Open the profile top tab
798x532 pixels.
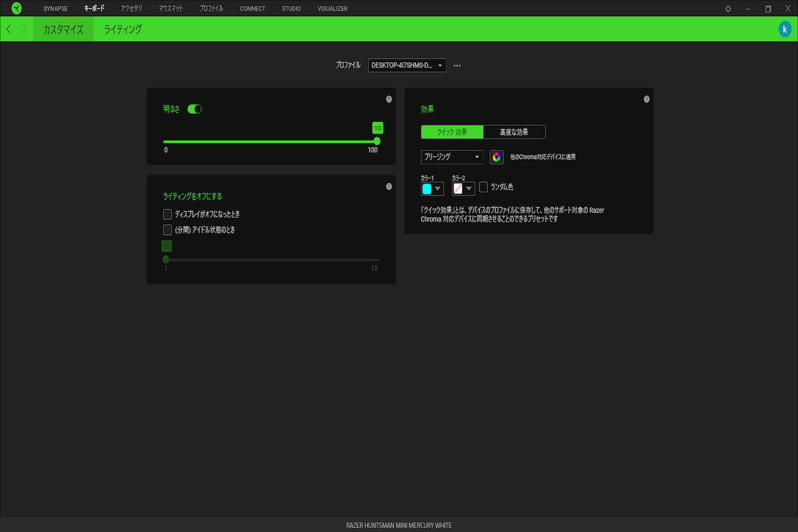coord(211,9)
